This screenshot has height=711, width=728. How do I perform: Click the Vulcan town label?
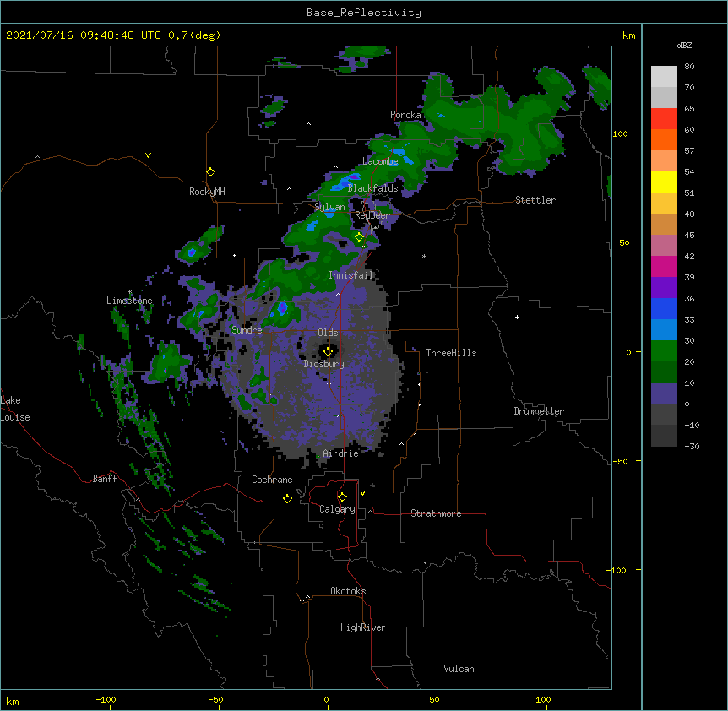[x=459, y=669]
